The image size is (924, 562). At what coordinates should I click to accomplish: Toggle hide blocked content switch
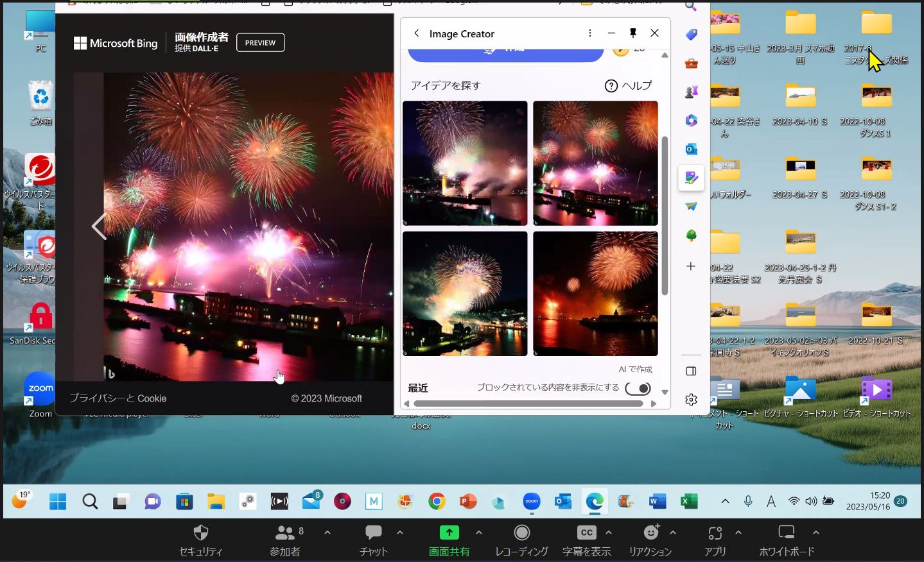pos(638,388)
